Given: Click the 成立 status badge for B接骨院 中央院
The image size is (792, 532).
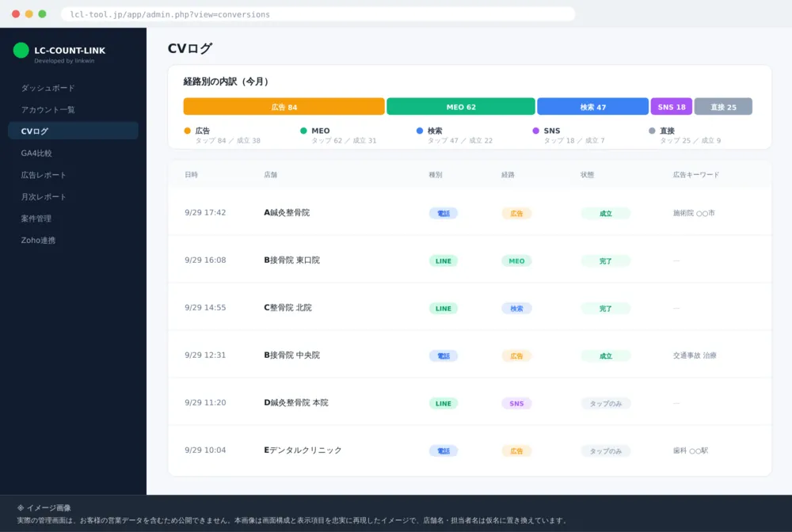Looking at the screenshot, I should [x=606, y=355].
